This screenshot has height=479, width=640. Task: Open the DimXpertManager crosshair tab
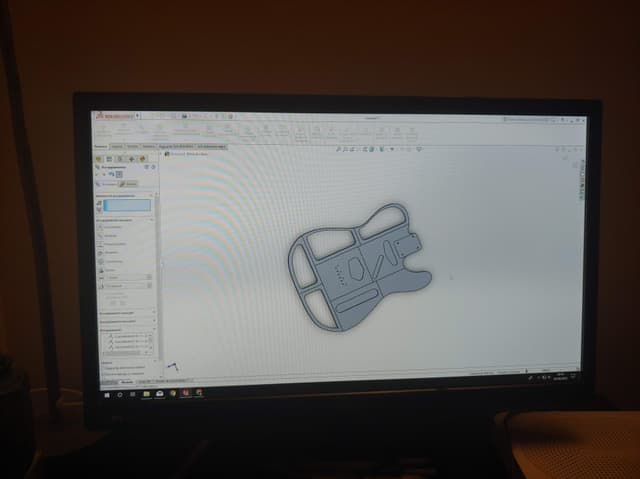(x=131, y=159)
